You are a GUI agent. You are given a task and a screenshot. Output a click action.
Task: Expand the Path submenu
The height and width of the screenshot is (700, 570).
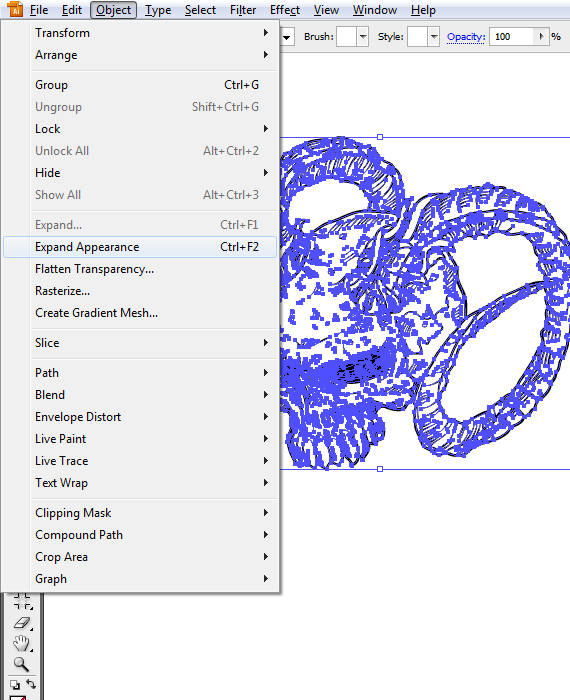pos(140,372)
